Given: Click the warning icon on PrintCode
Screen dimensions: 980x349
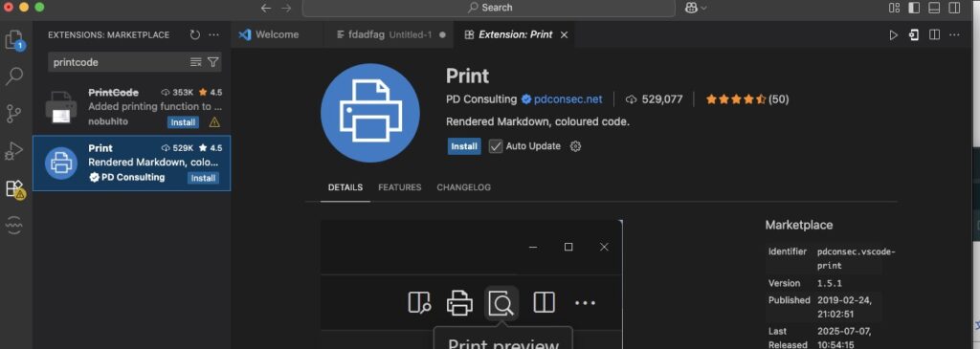Looking at the screenshot, I should pos(214,122).
